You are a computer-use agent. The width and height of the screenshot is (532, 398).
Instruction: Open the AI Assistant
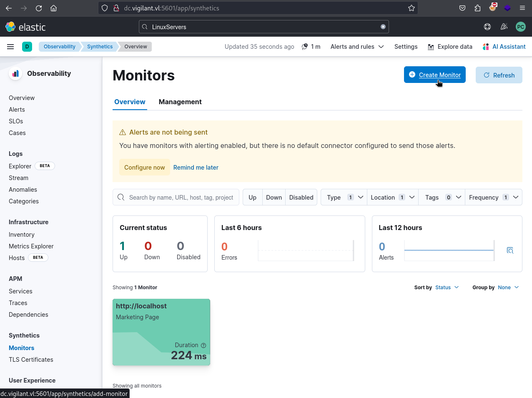[504, 47]
